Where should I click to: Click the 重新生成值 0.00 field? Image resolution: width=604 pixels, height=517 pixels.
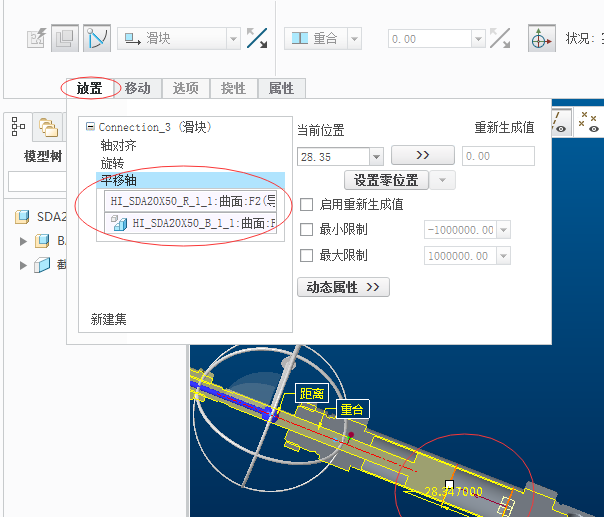pos(498,156)
